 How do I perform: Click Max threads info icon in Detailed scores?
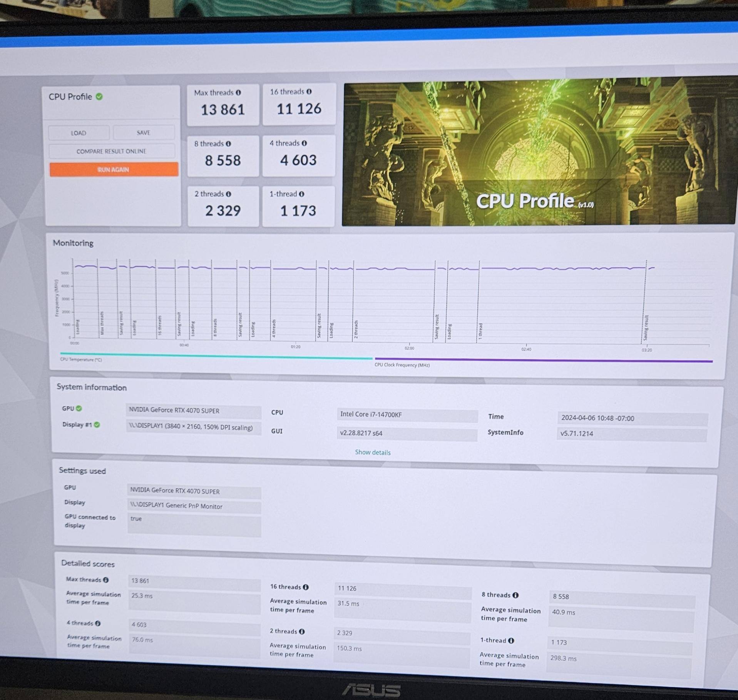coord(106,580)
